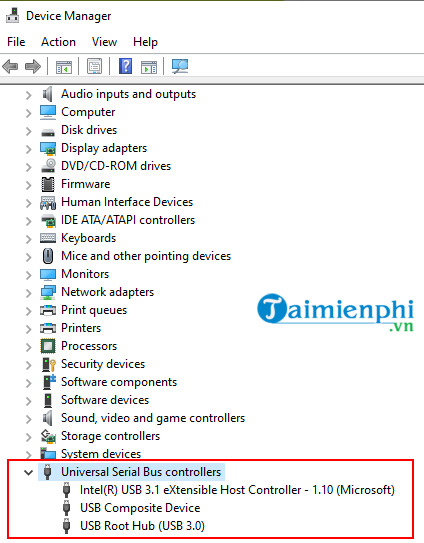Collapse Universal Serial Bus controllers node

point(28,472)
